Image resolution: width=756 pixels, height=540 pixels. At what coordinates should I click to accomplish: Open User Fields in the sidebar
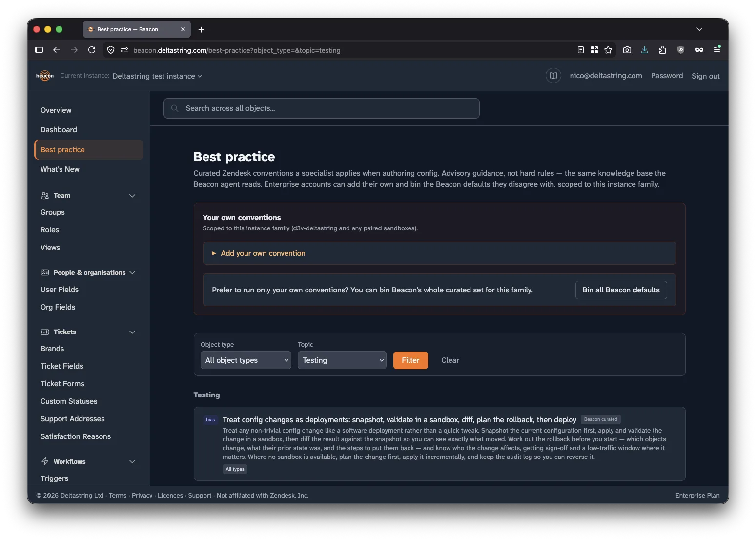[60, 290]
